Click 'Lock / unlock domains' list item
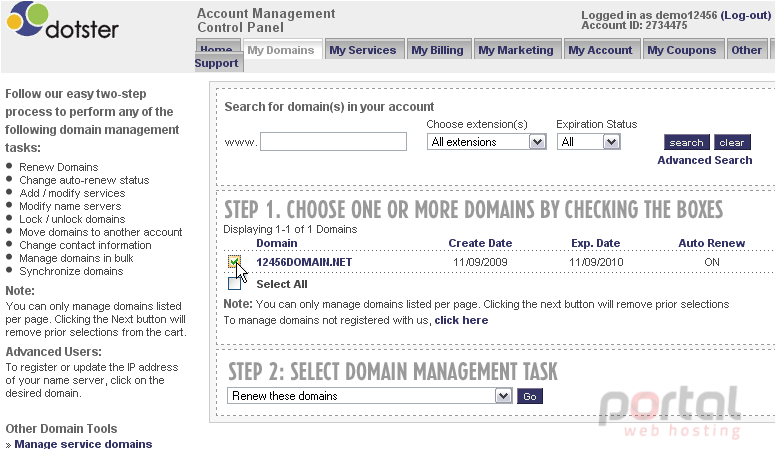The image size is (776, 450). click(x=72, y=219)
